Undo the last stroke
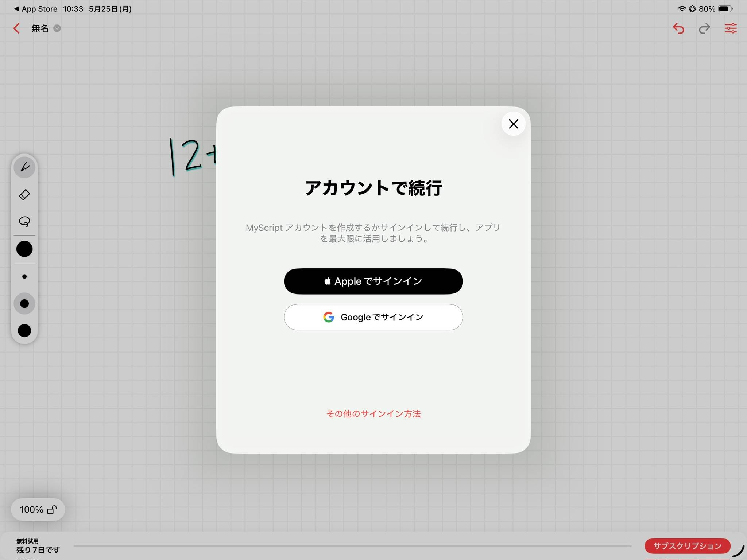Viewport: 747px width, 560px height. 678,28
